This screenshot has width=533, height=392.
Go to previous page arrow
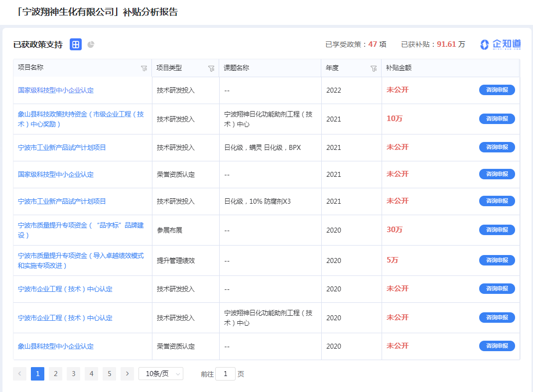pos(20,374)
